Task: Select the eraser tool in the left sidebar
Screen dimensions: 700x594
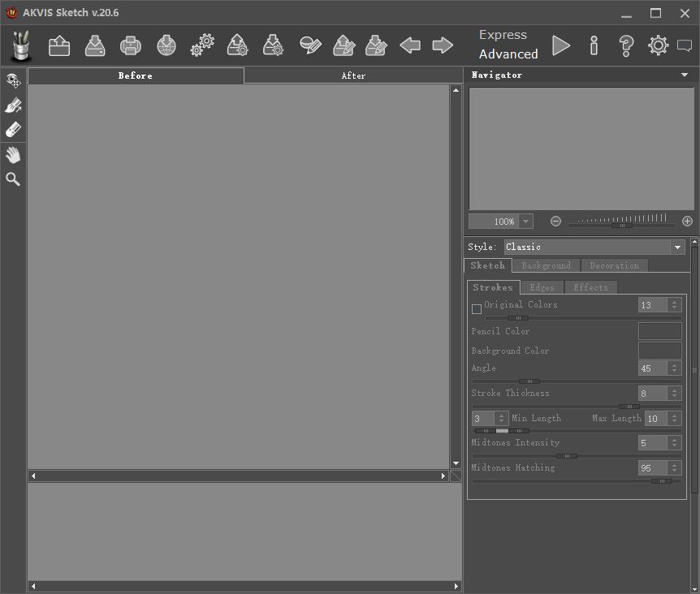Action: 13,130
